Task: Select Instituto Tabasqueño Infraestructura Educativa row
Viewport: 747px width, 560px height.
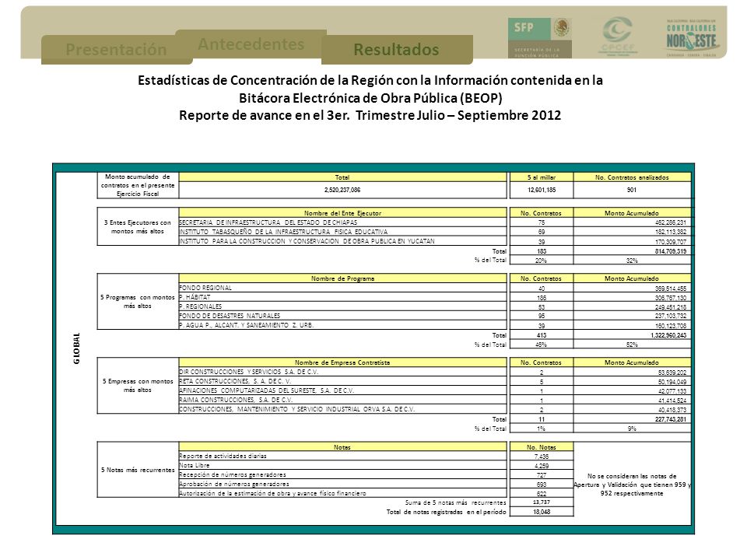Action: coord(342,232)
